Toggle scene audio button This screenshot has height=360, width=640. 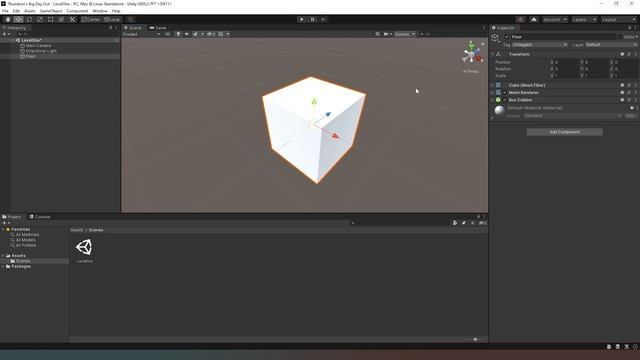[187, 34]
